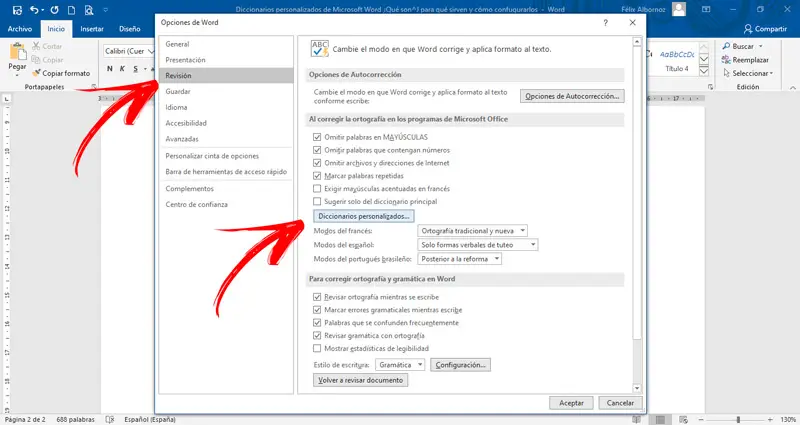Viewport: 800px width, 425px height.
Task: Toggle underline S formatting button
Action: coord(135,69)
